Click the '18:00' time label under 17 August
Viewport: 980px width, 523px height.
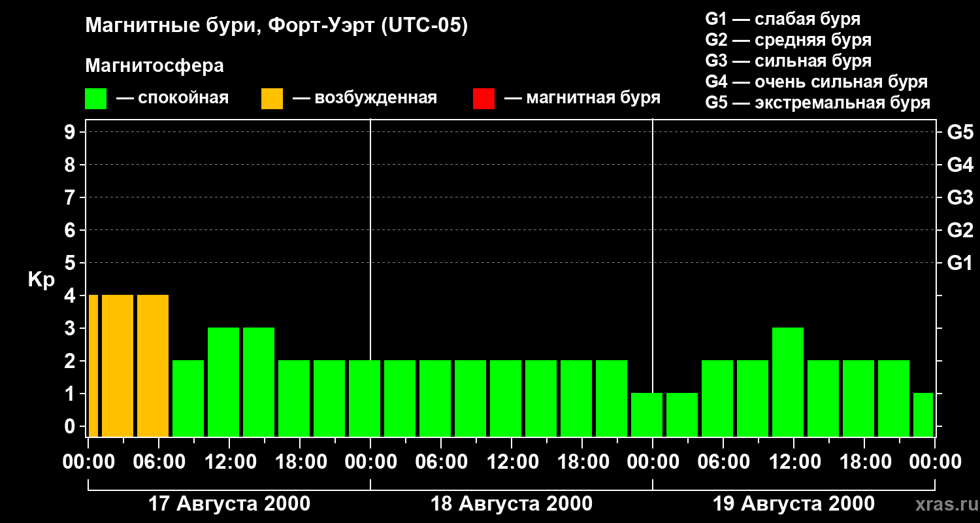point(300,462)
